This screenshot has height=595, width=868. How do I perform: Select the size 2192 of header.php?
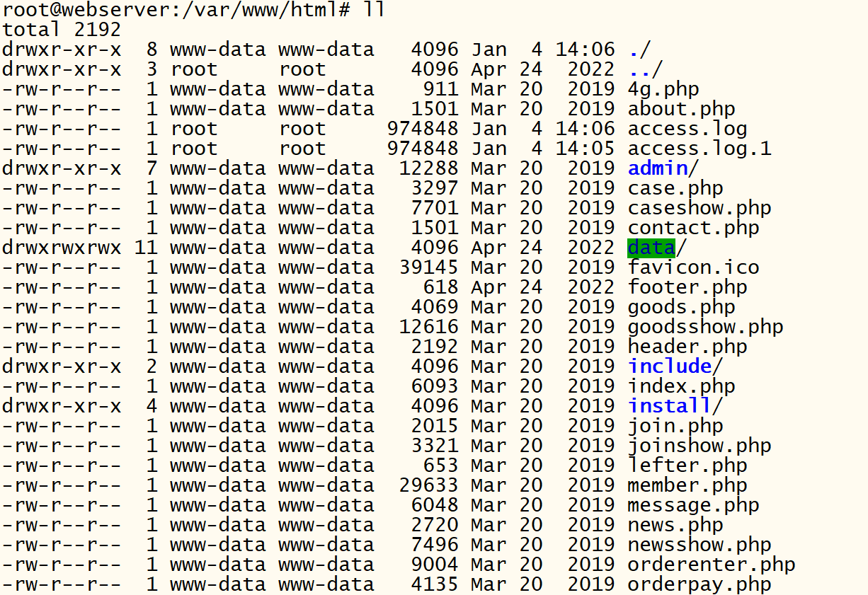tap(435, 347)
